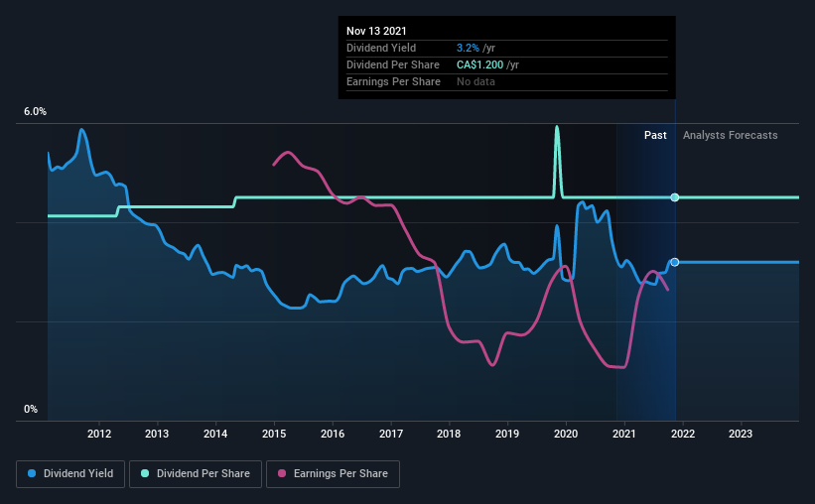Screen dimensions: 815x504
Task: Toggle the Earnings Per Share legend button
Action: click(333, 474)
